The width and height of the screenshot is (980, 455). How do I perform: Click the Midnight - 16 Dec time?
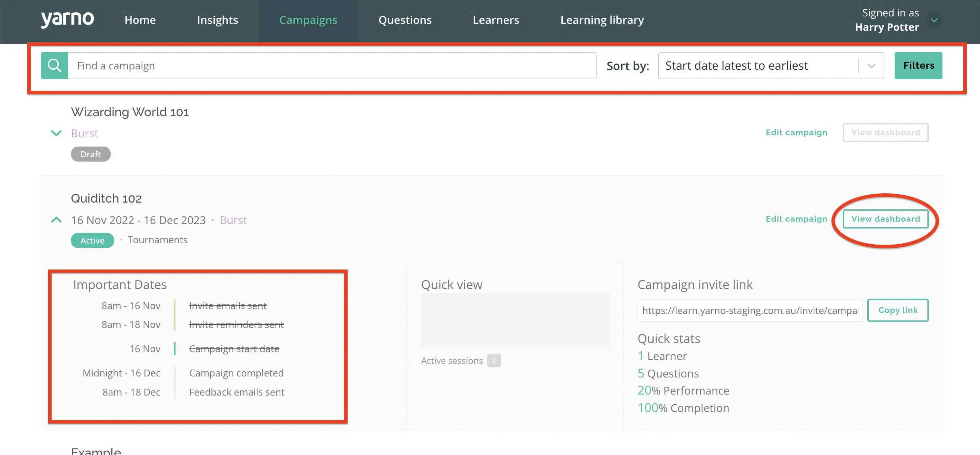coord(121,373)
